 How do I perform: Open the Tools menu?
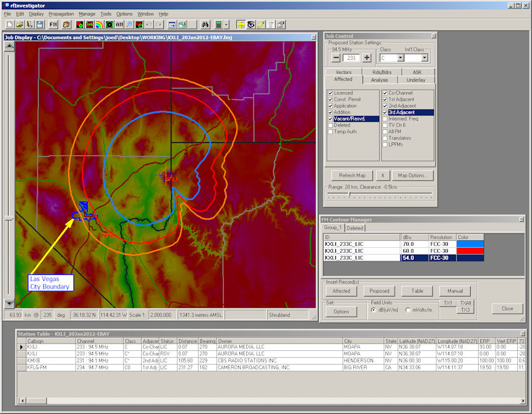coord(106,14)
